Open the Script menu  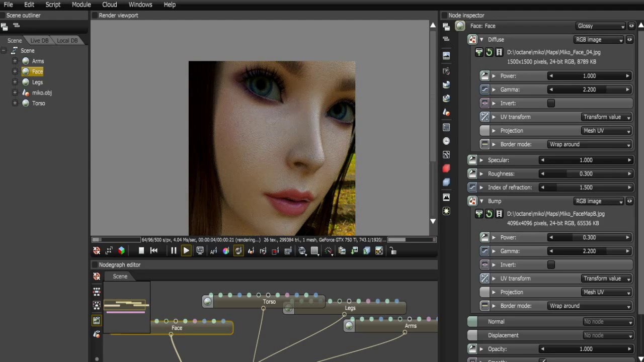click(53, 5)
